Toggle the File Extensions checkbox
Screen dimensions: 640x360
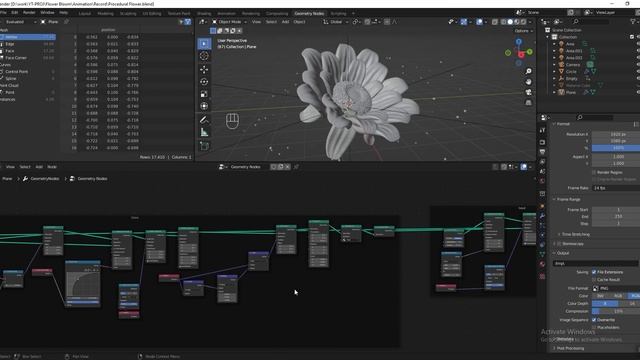[x=594, y=272]
